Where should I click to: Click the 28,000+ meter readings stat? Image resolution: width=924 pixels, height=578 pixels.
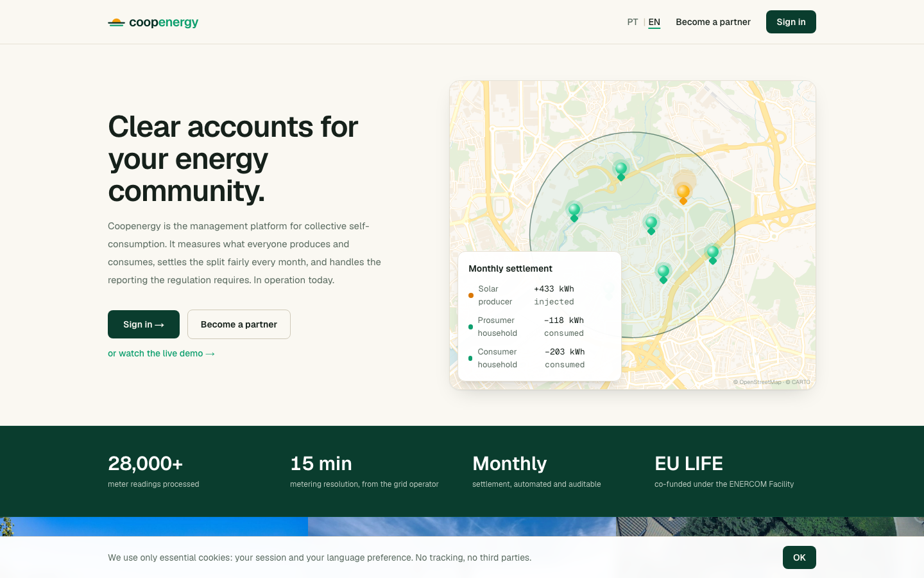[x=153, y=471]
